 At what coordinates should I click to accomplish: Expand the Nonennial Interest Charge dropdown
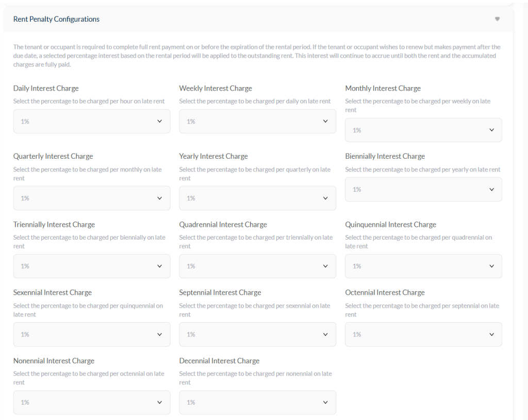92,402
